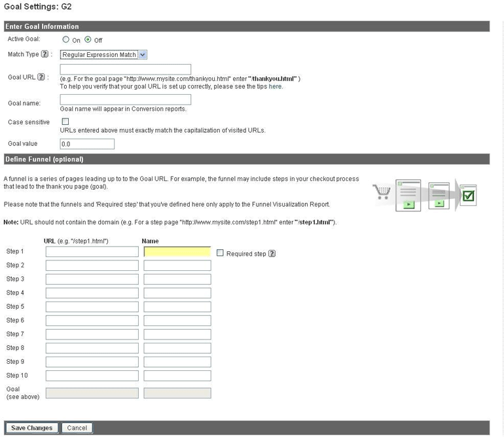Open the Match Type help icon
Viewport: 504px width, 437px height.
click(45, 54)
